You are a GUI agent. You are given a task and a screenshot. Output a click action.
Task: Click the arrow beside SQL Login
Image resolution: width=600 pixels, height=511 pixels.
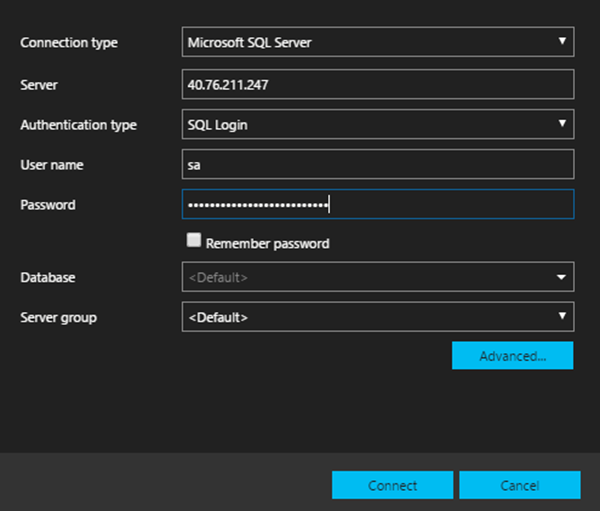(x=563, y=125)
